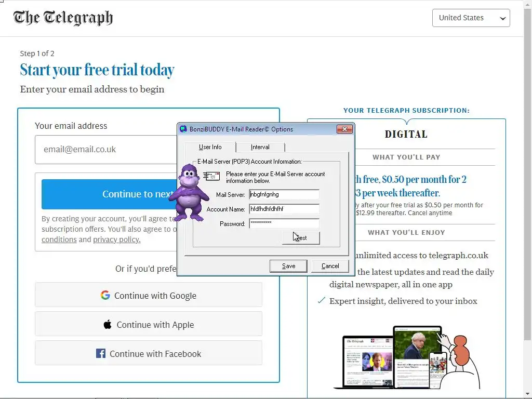Click the 'Step 1 of 2' text
532x399 pixels.
tap(37, 54)
